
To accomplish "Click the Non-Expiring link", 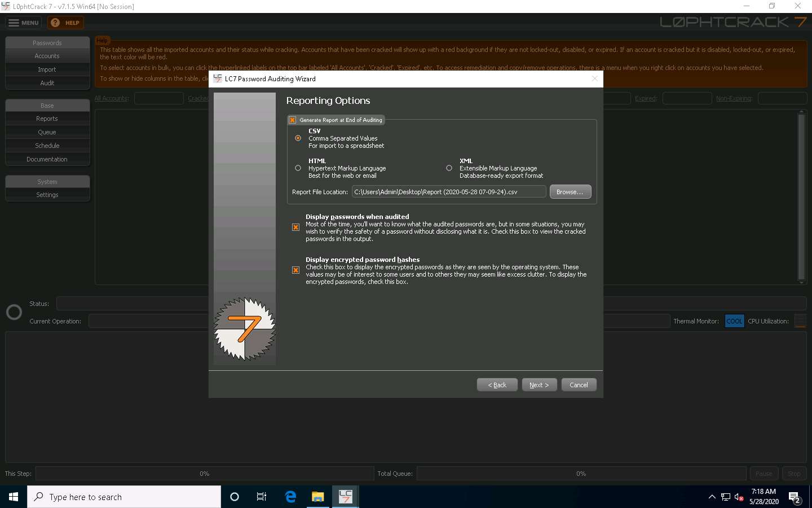I will [734, 98].
